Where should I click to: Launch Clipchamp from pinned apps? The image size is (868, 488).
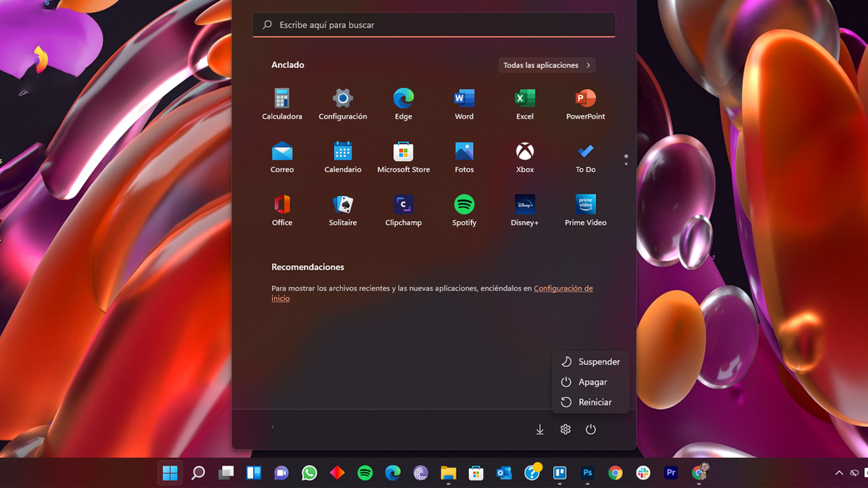pyautogui.click(x=403, y=204)
